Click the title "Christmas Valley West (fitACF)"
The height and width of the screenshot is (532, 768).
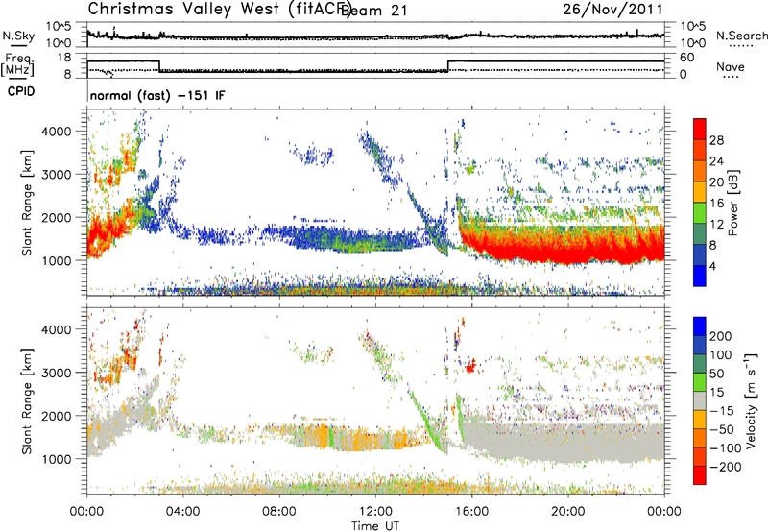coord(220,9)
